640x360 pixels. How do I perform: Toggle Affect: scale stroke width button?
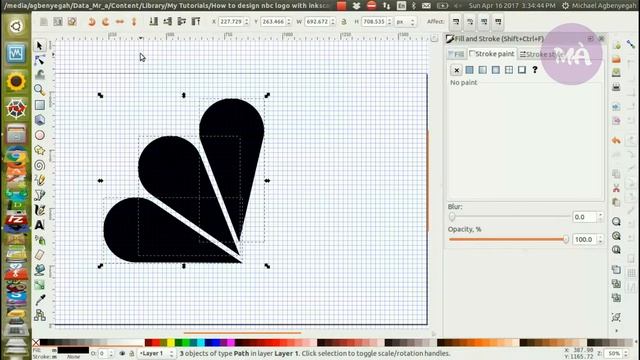456,22
